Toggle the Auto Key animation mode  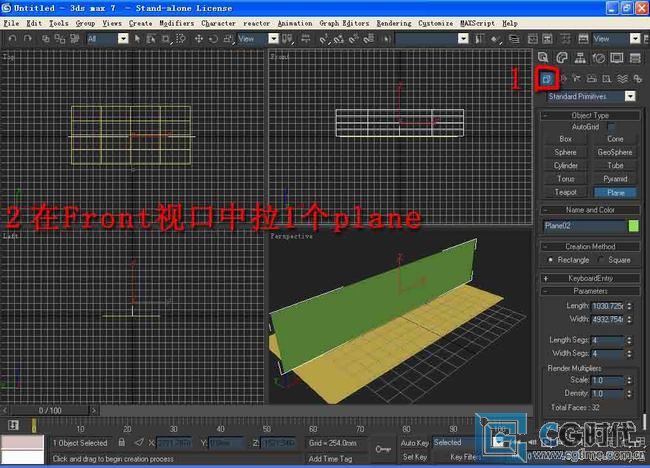[x=415, y=443]
